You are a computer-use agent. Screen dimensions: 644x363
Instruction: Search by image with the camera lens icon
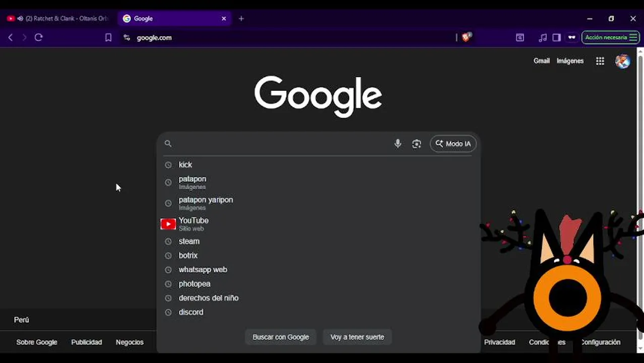[x=416, y=144]
